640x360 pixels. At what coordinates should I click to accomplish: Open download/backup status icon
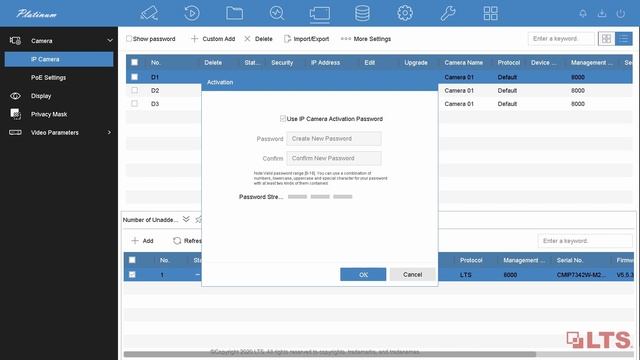[602, 13]
